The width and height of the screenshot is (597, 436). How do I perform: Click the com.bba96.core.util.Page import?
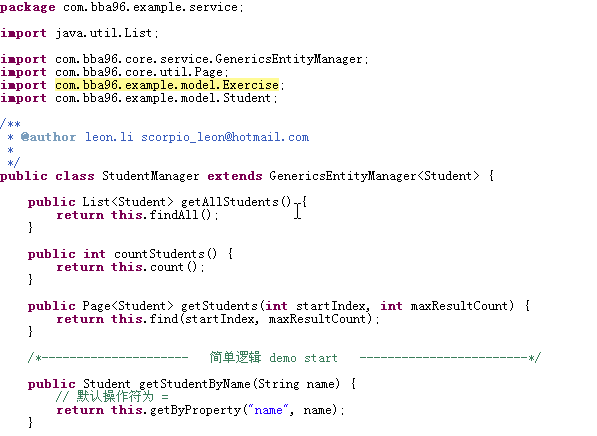pyautogui.click(x=114, y=72)
